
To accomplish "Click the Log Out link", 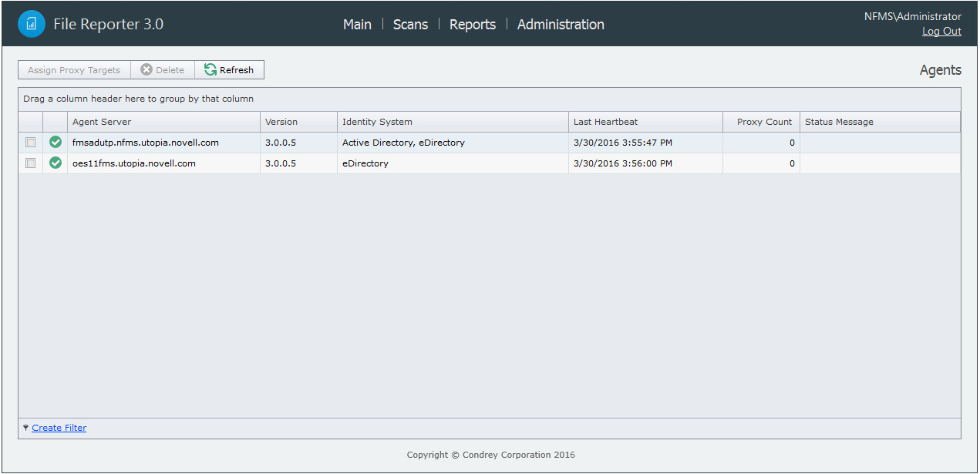I will pyautogui.click(x=941, y=32).
